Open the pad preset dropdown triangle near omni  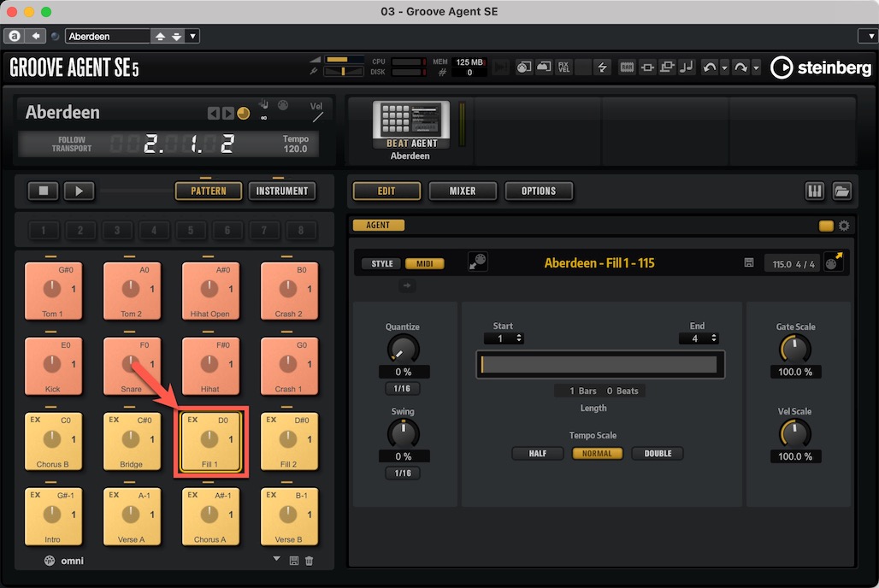point(276,559)
